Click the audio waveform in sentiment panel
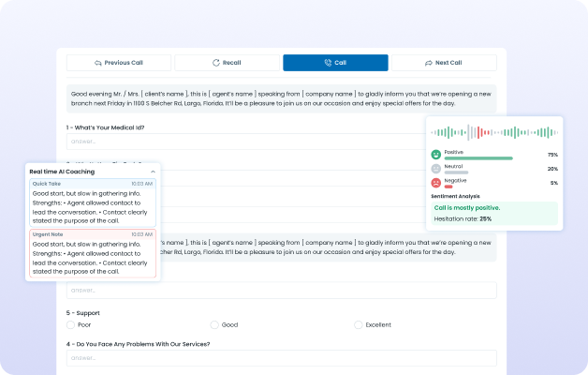588x375 pixels. click(x=494, y=132)
